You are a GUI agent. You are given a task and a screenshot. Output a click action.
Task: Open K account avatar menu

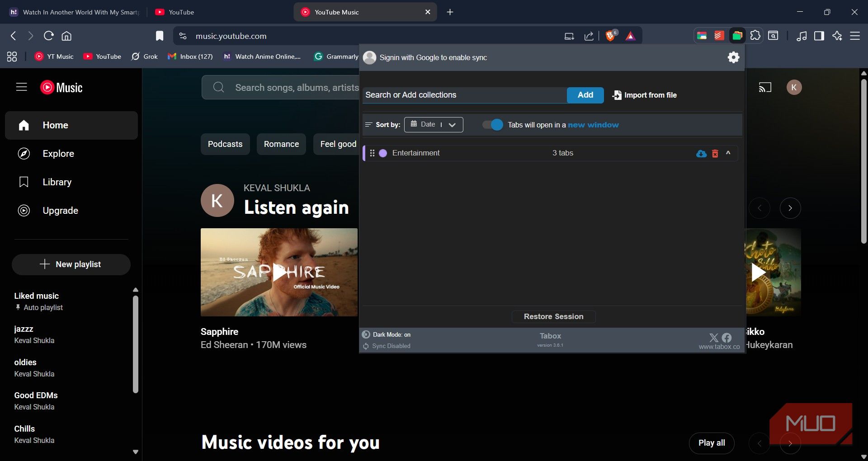click(794, 87)
